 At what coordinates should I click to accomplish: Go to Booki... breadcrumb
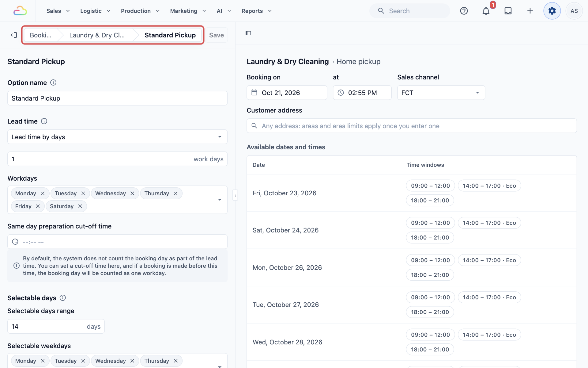point(41,35)
